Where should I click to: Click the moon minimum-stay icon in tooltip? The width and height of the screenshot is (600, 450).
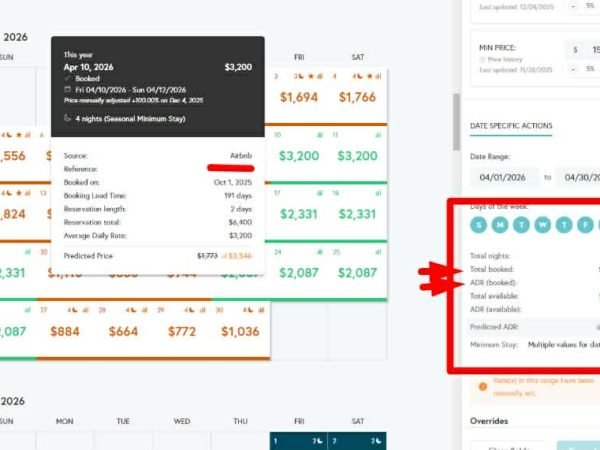[66, 117]
